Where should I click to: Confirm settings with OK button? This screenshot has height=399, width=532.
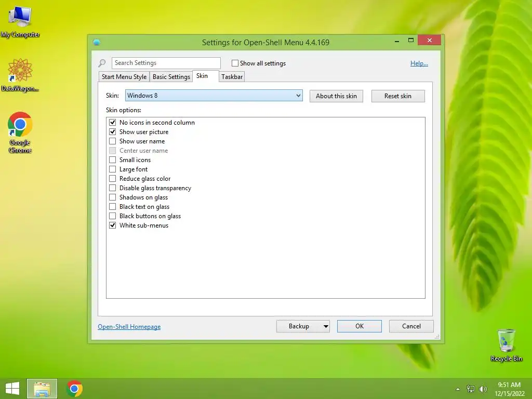tap(360, 326)
